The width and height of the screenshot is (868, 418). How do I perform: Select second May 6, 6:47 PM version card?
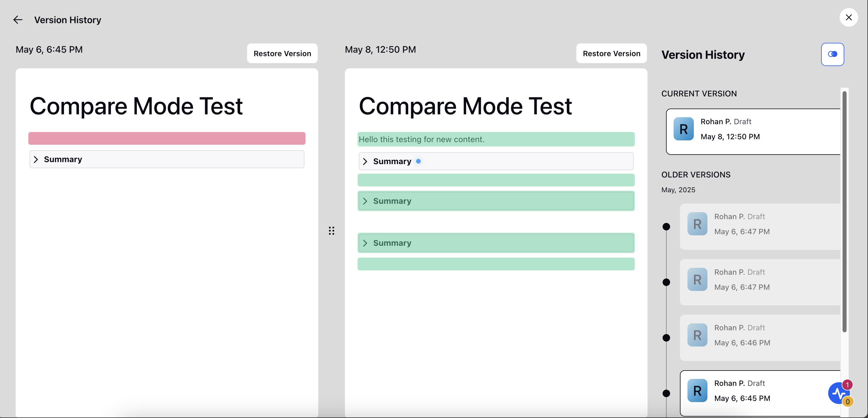(760, 282)
